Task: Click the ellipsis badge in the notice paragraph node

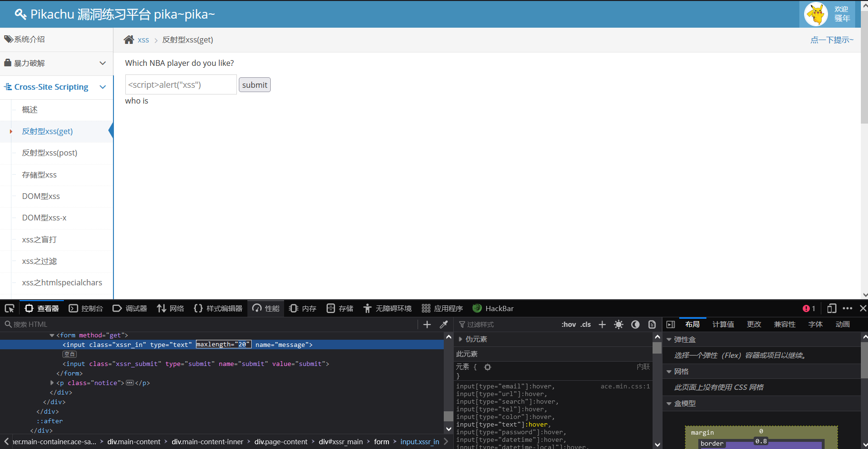Action: pyautogui.click(x=130, y=383)
